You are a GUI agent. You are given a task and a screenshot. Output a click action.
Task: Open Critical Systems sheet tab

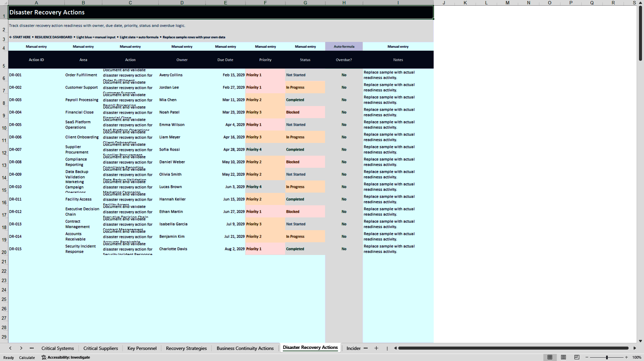pos(58,348)
